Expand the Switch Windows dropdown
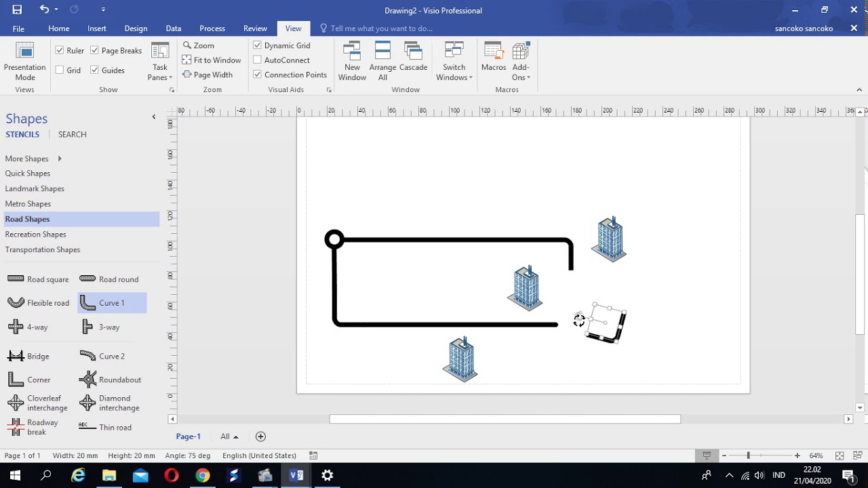 pos(454,62)
